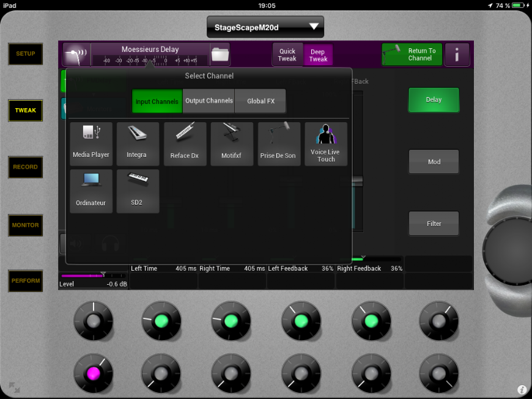Switch to the Global FX tab
Image resolution: width=532 pixels, height=399 pixels.
260,101
